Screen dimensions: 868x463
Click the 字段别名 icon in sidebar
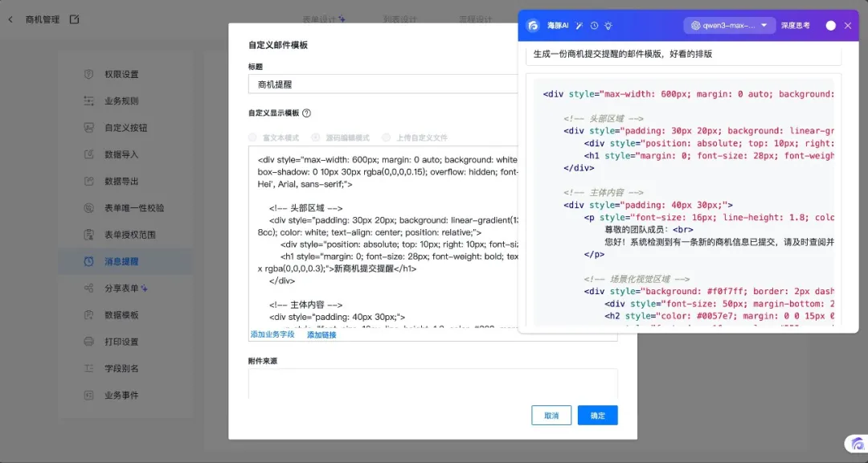pyautogui.click(x=88, y=368)
